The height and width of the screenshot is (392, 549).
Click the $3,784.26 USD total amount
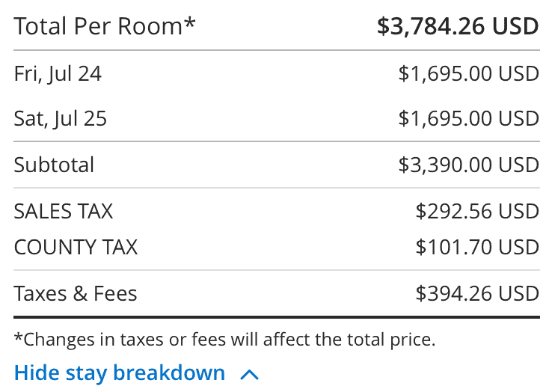pyautogui.click(x=458, y=26)
